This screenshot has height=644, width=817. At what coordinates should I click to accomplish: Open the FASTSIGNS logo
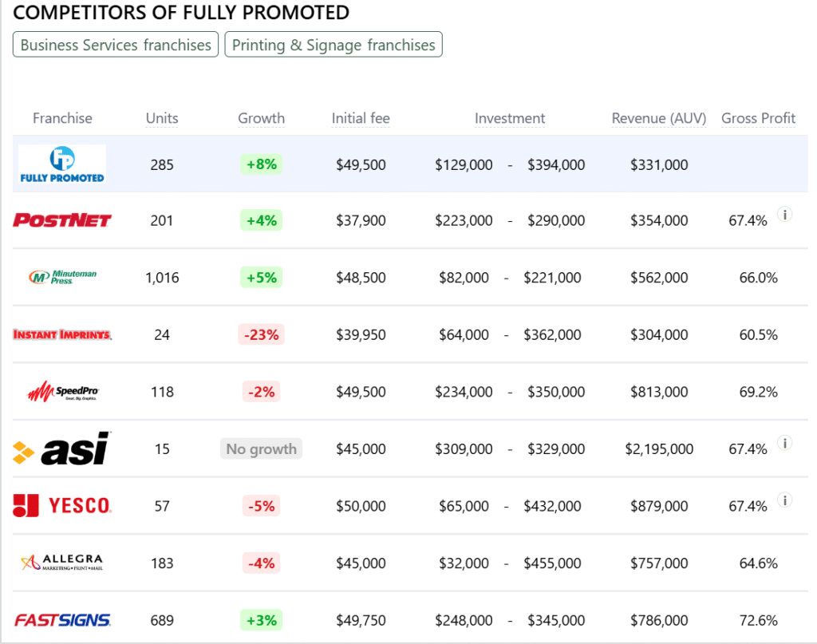(62, 620)
